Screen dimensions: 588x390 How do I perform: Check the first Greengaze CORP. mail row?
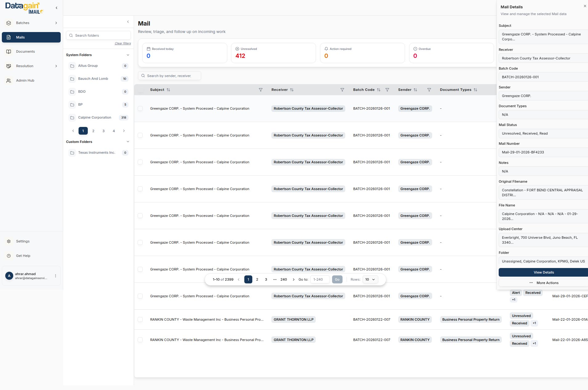140,108
